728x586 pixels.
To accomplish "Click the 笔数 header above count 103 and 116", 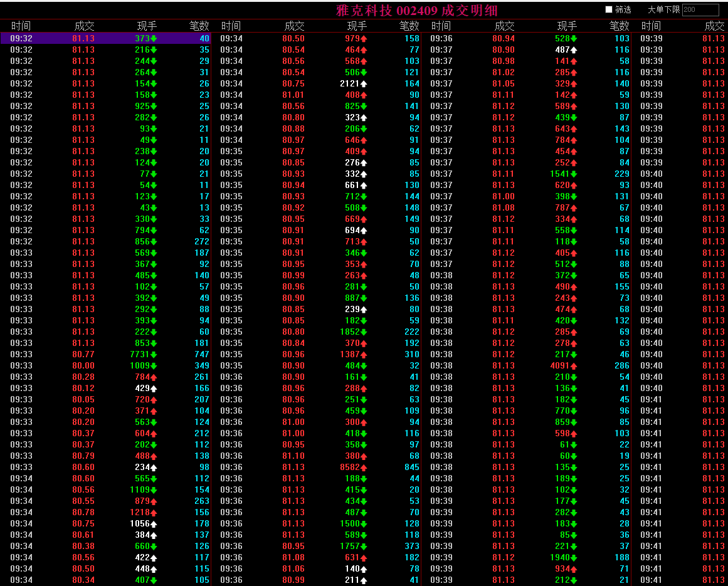I will (619, 26).
